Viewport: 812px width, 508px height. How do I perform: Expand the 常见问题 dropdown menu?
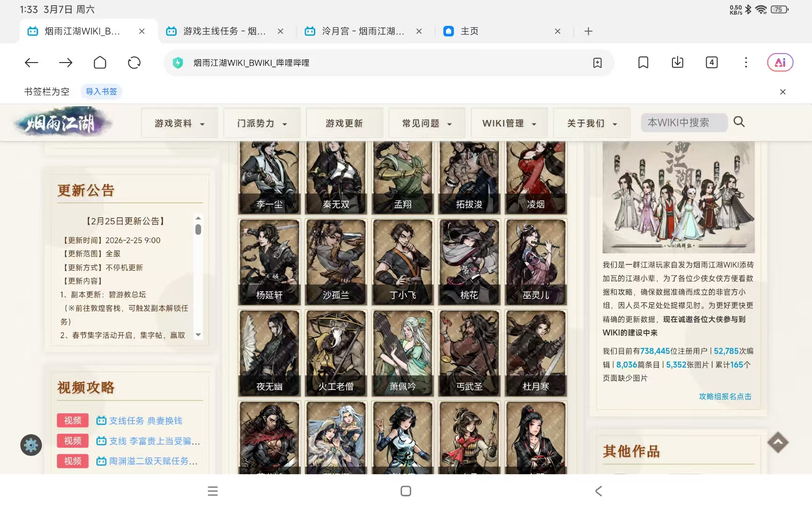(x=427, y=123)
